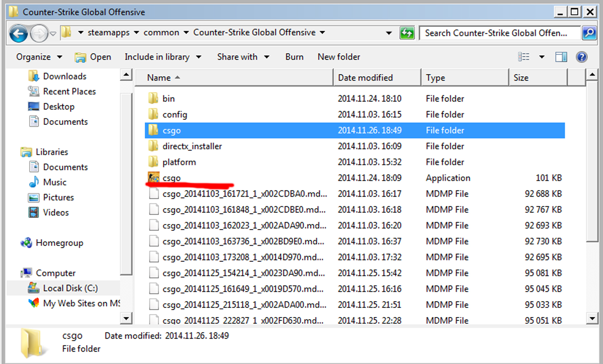This screenshot has width=603, height=364.
Task: Navigate to steamapps in the address bar
Action: 108,33
